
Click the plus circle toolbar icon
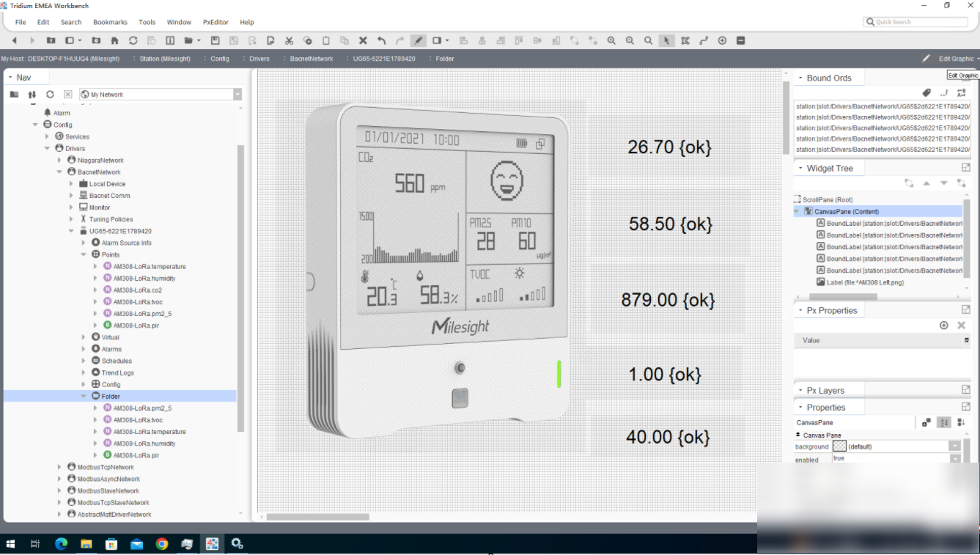[722, 40]
